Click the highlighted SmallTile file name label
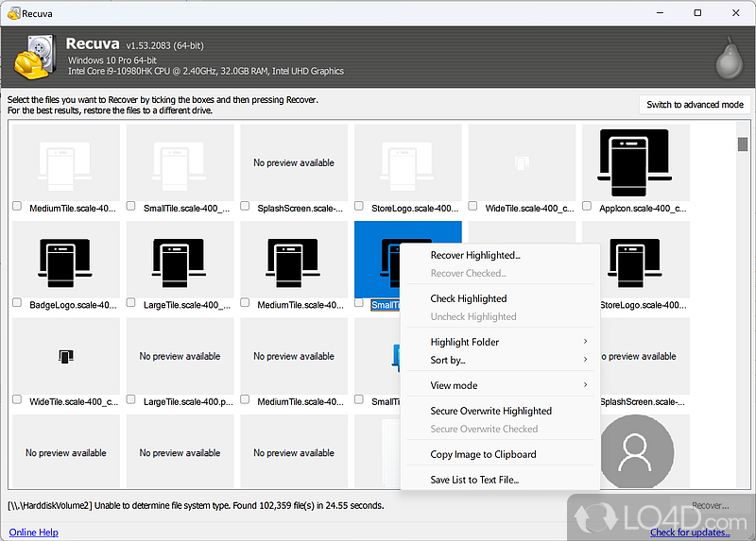The width and height of the screenshot is (756, 541). pos(386,305)
